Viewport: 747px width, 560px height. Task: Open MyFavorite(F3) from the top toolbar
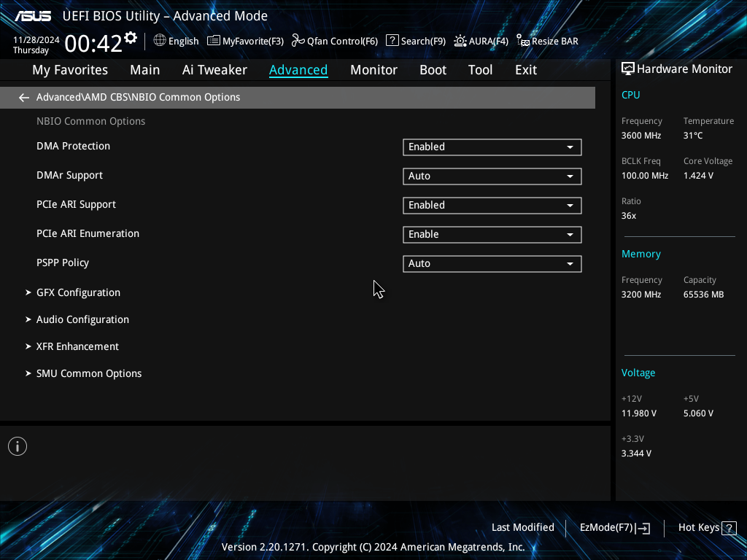tap(245, 42)
